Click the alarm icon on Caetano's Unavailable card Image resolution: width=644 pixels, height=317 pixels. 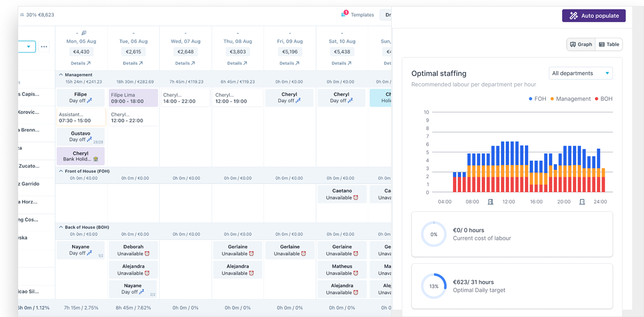[356, 198]
